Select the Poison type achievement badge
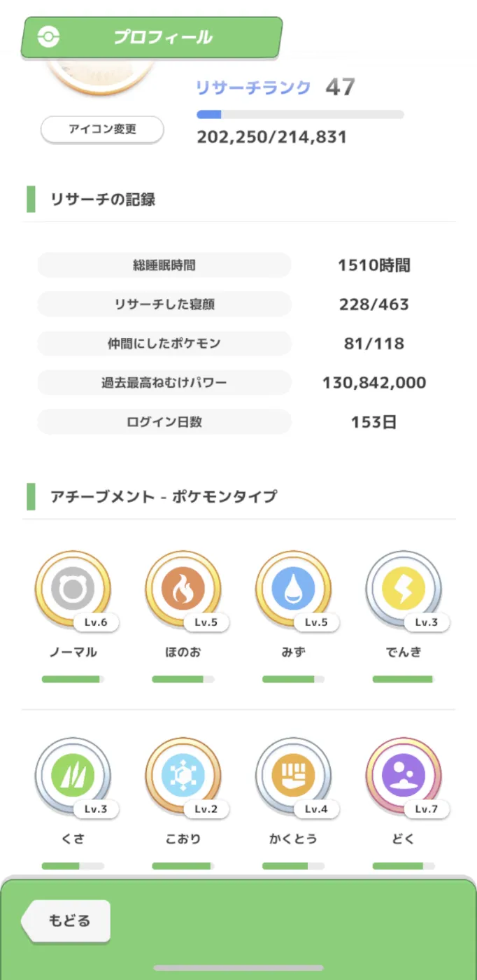The image size is (477, 980). tap(404, 776)
